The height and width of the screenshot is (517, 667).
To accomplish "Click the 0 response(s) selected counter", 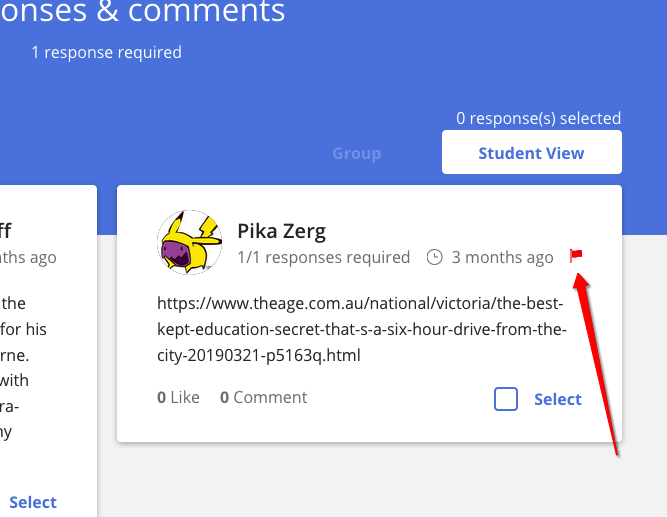I will [539, 118].
